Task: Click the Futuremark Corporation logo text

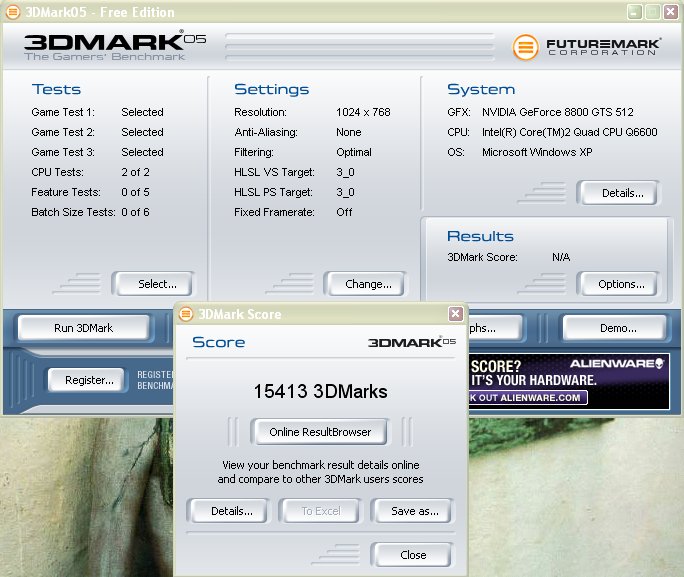Action: point(603,47)
